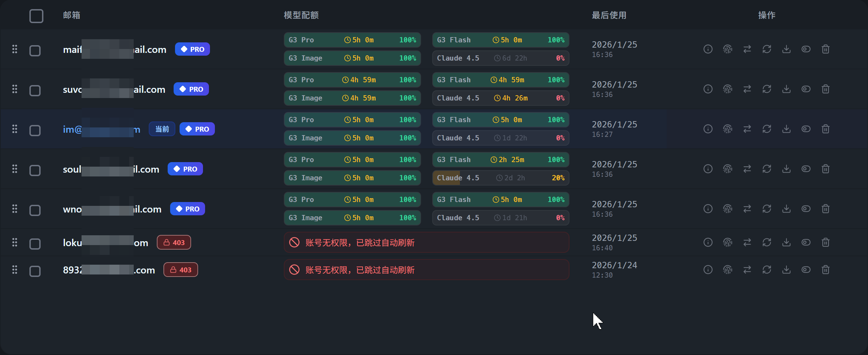Click the PRO badge of the wno account
The width and height of the screenshot is (868, 355).
point(188,209)
